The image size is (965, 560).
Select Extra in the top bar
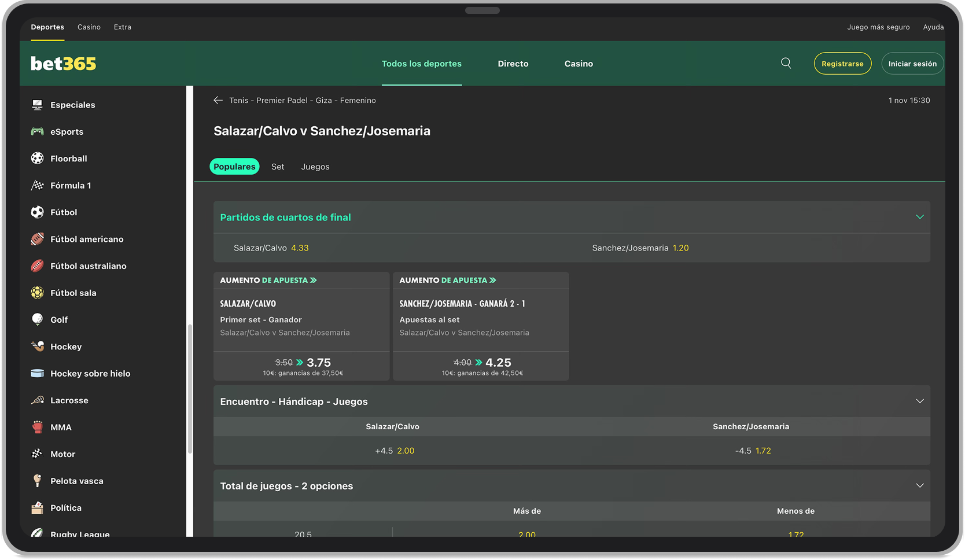123,27
